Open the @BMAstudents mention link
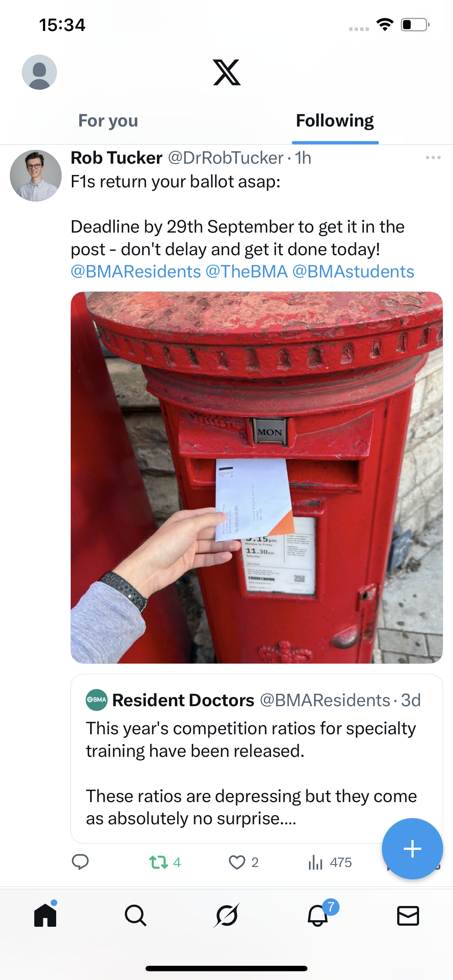Viewport: 453px width, 980px height. pyautogui.click(x=353, y=272)
